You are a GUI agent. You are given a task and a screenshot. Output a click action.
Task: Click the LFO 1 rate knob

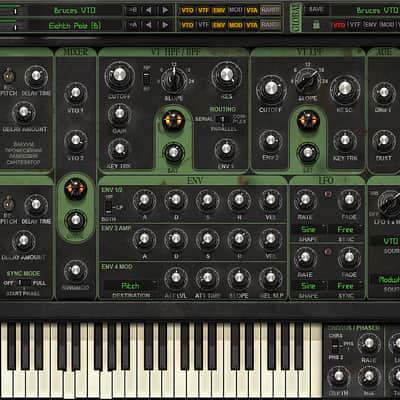tap(305, 200)
